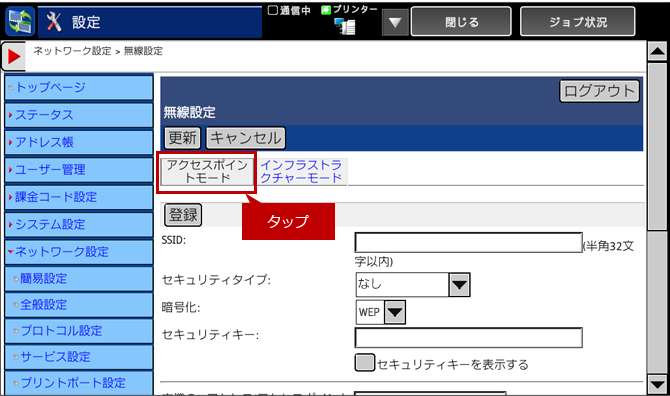Click the セキュリティキー input field
Screen dimensions: 670x396
click(469, 337)
